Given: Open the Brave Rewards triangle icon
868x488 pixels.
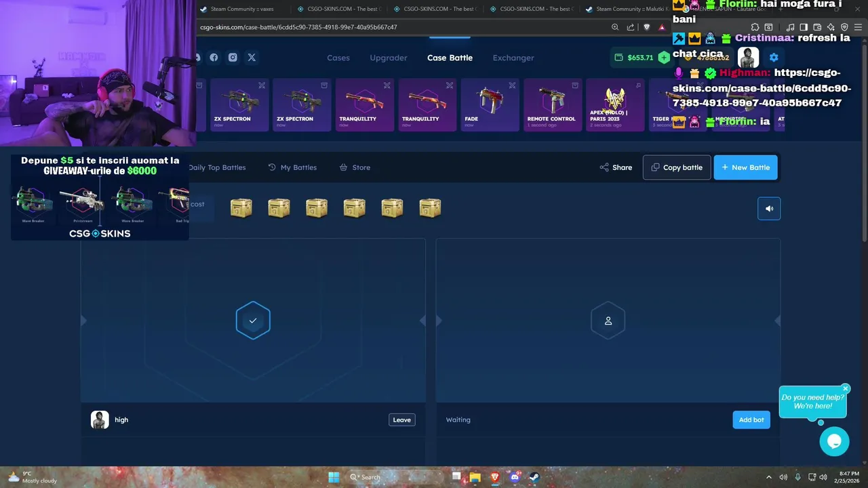Looking at the screenshot, I should click(x=662, y=27).
